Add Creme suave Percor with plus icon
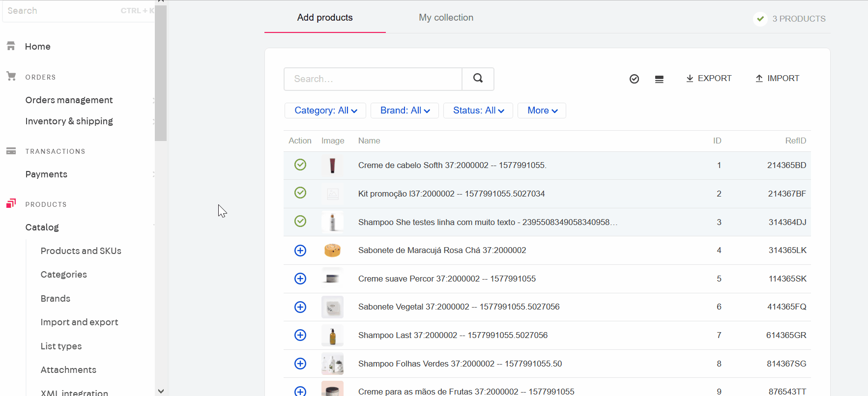This screenshot has height=396, width=868. (x=300, y=279)
